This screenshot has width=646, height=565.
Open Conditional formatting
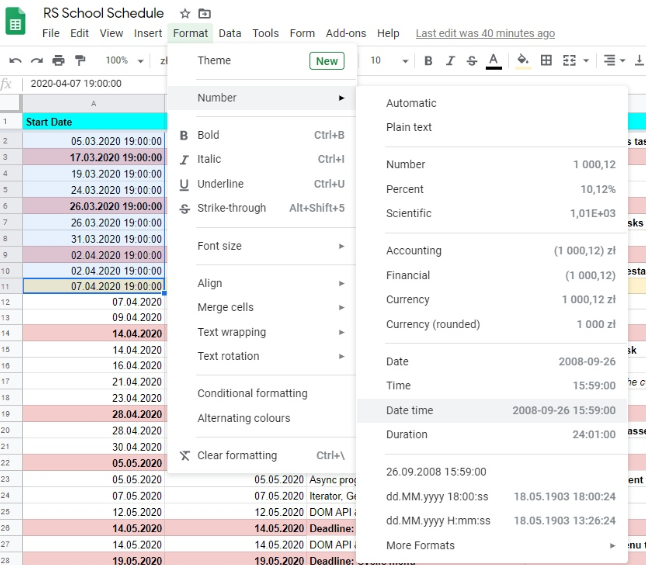[x=262, y=394]
